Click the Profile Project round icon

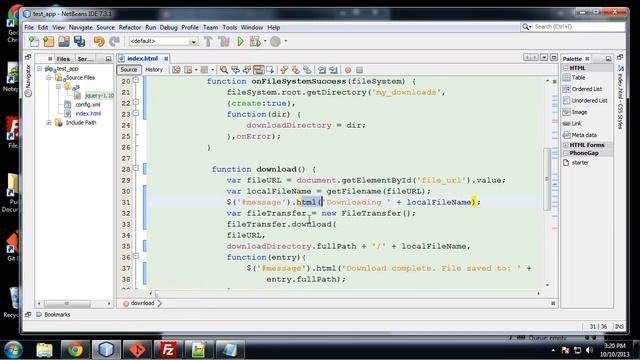(x=276, y=41)
